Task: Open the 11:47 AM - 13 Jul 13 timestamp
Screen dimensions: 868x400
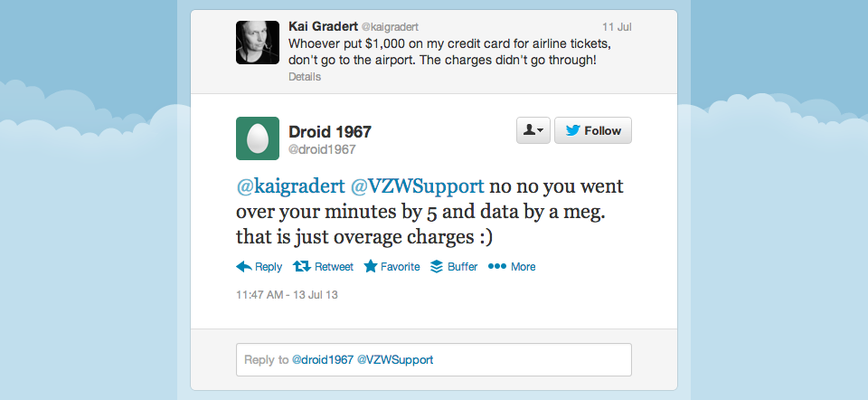Action: [287, 295]
